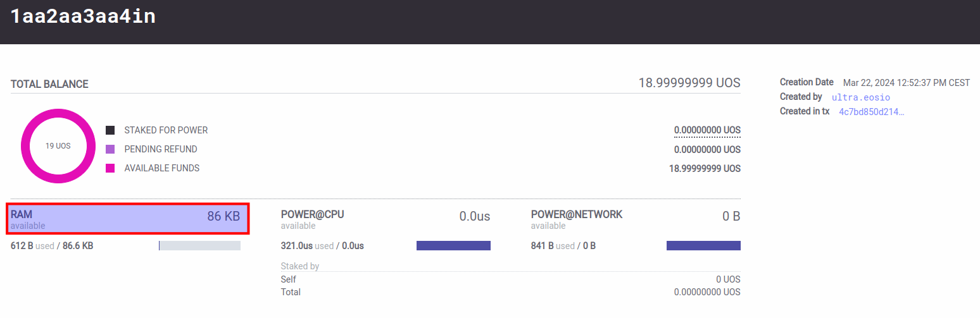Click the Pending Refund purple legend square
The width and height of the screenshot is (980, 318).
(x=110, y=149)
